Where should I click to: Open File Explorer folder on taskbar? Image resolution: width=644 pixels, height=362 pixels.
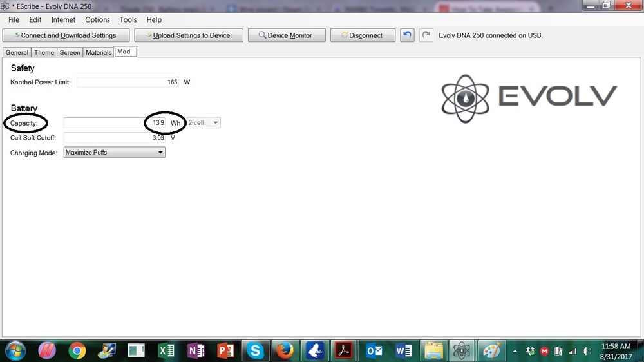[x=433, y=351]
